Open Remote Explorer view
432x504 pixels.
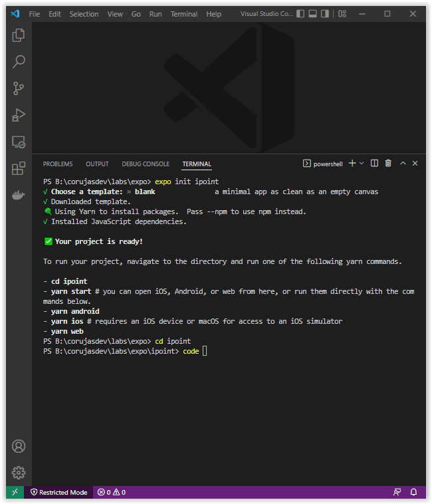tap(19, 142)
